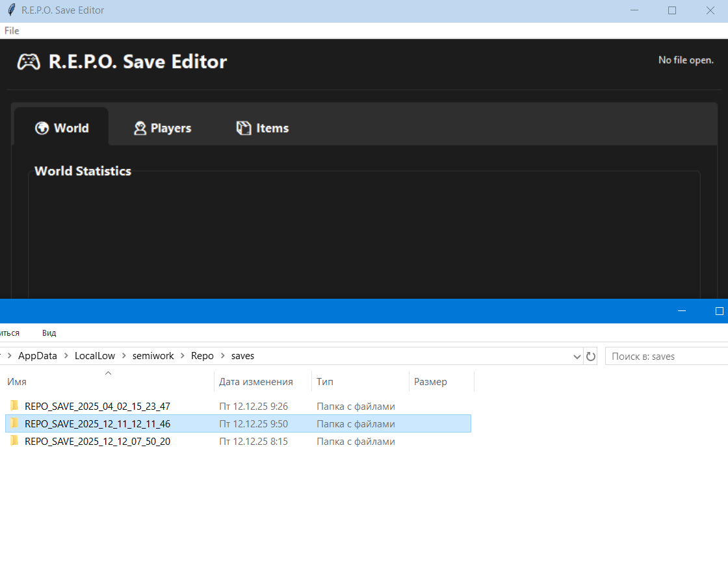Open the address bar history dropdown arrow
728x578 pixels.
tap(577, 357)
